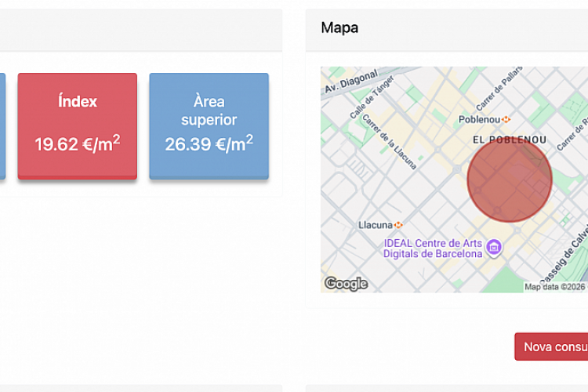588x392 pixels.
Task: Click the Poblenou metro station icon
Action: (506, 119)
